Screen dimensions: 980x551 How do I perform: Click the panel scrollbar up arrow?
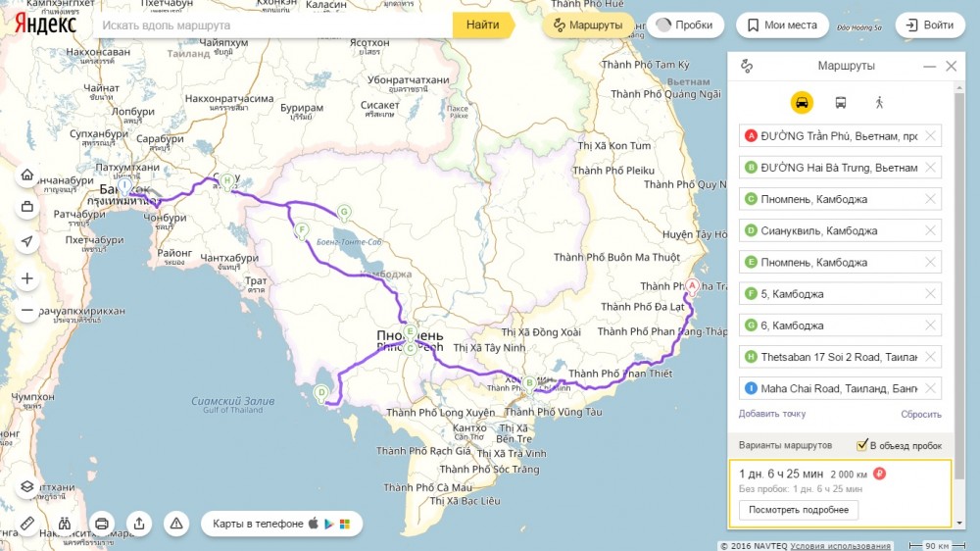[959, 87]
